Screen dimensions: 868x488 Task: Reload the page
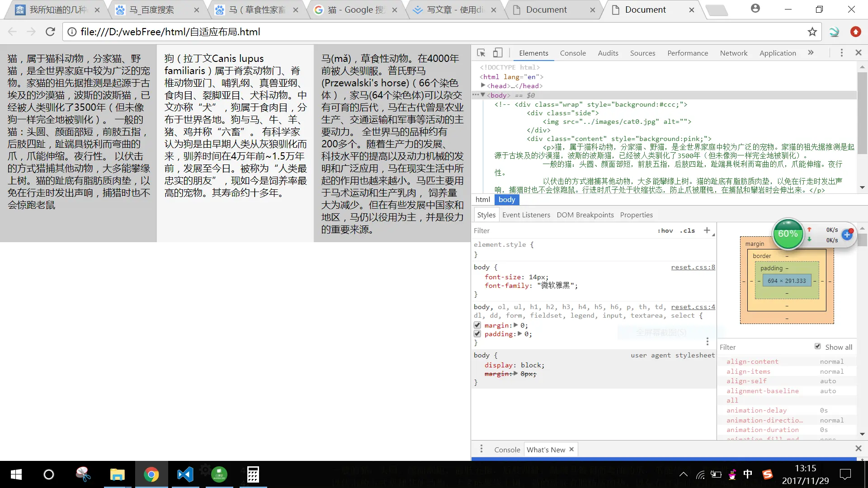point(50,32)
